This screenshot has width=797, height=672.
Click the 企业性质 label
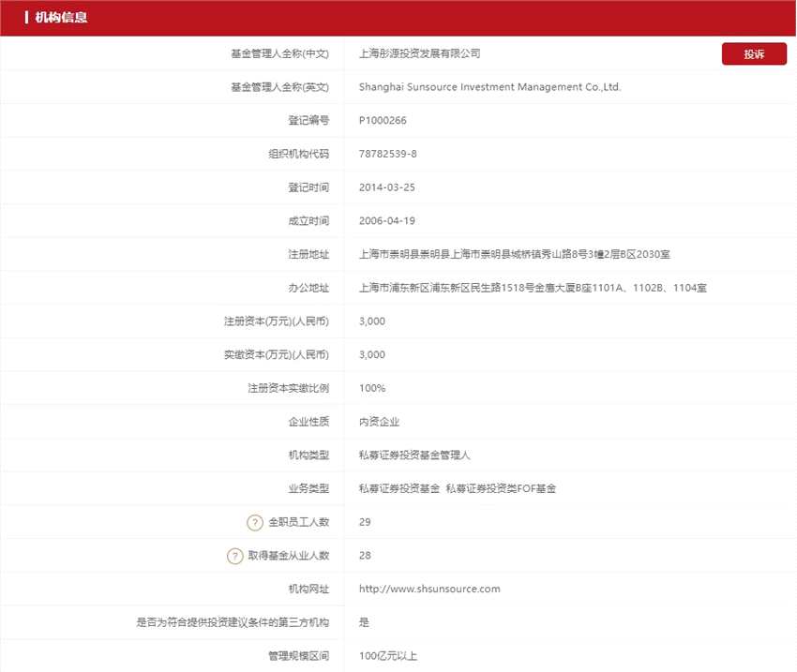[x=309, y=422]
